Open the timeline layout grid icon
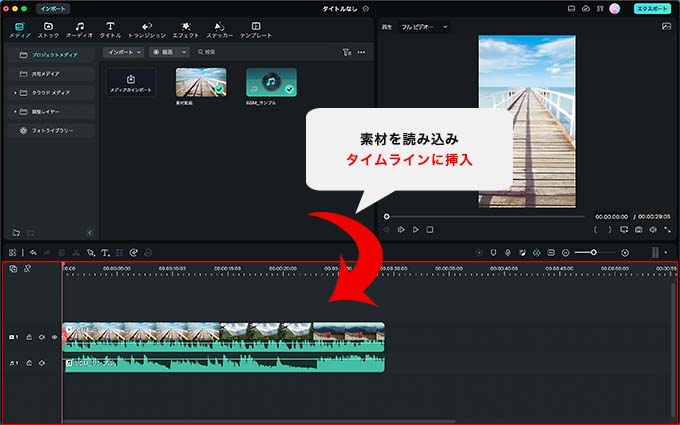Screen dimensions: 680x425 pyautogui.click(x=12, y=253)
